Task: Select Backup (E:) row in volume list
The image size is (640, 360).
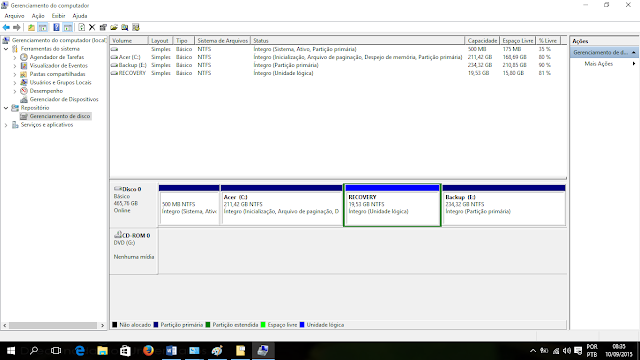Action: pos(338,65)
